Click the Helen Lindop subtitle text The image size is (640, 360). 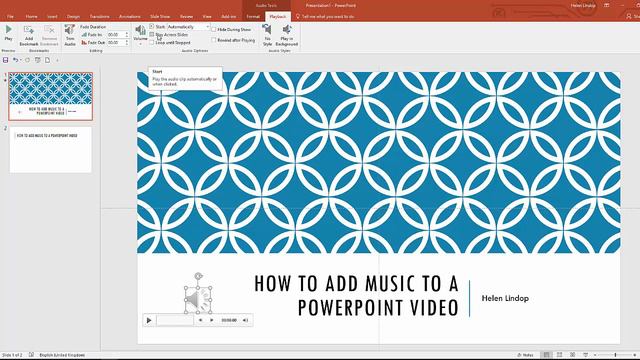[x=505, y=298]
